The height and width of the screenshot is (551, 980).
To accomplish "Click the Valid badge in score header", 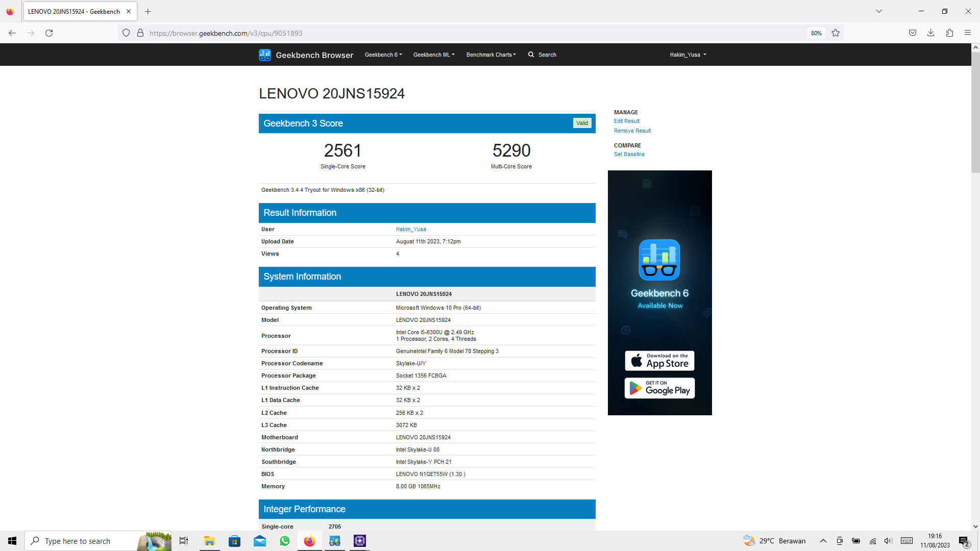I will [582, 123].
